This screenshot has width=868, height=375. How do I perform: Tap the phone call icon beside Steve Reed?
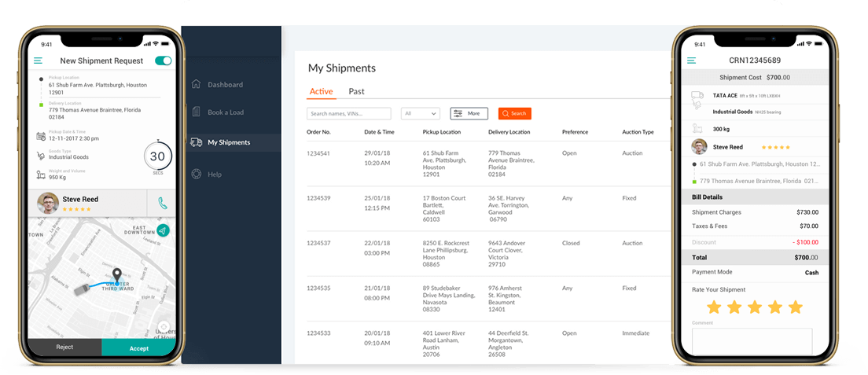coord(162,204)
